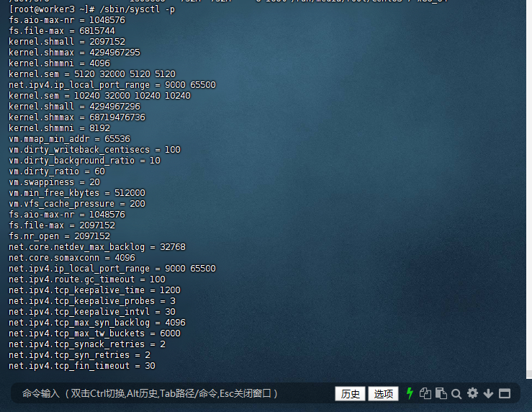This screenshot has height=412, width=532.
Task: Click line 'kernel.shmmni = 4096'
Action: coord(59,63)
